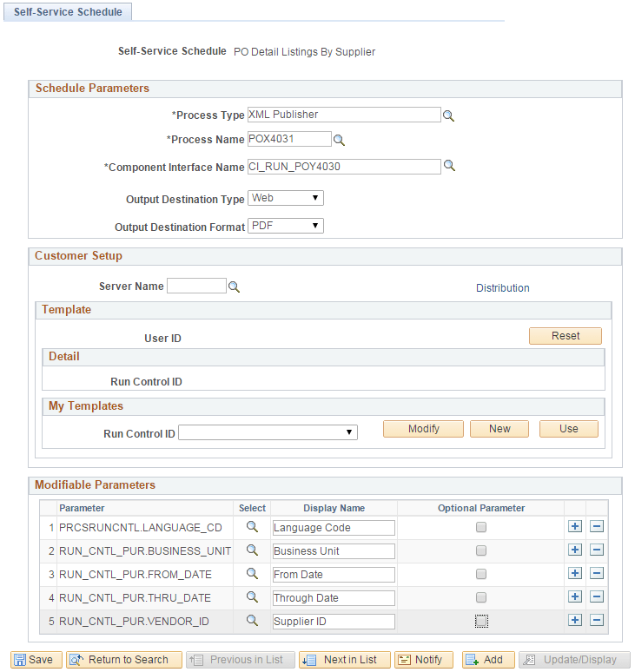
Task: Click select lookup for LANGUAGE_CD parameter
Action: 252,527
